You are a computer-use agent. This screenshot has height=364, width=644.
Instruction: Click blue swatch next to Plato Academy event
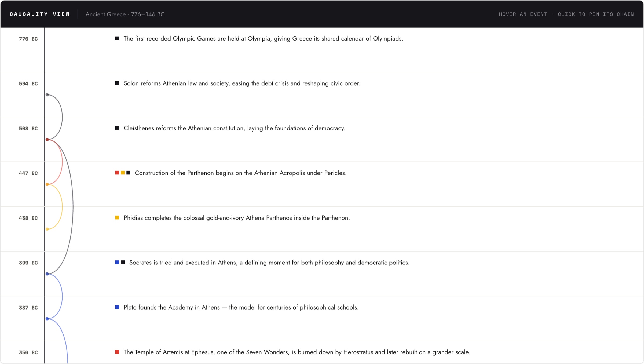117,307
